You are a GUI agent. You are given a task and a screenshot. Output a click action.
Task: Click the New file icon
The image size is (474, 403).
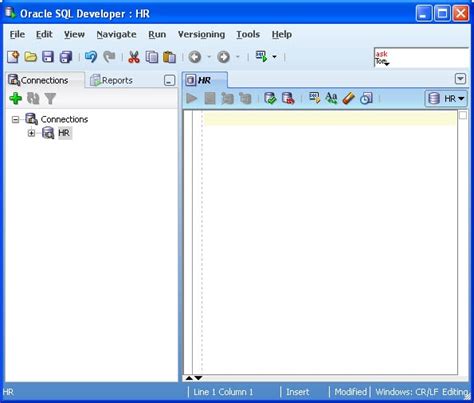click(13, 57)
